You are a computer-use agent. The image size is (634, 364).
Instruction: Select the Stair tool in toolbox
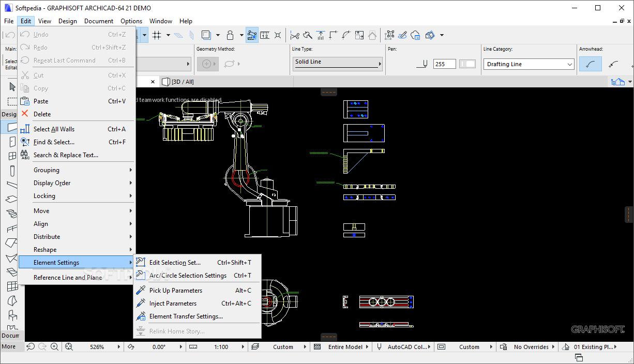click(x=12, y=214)
